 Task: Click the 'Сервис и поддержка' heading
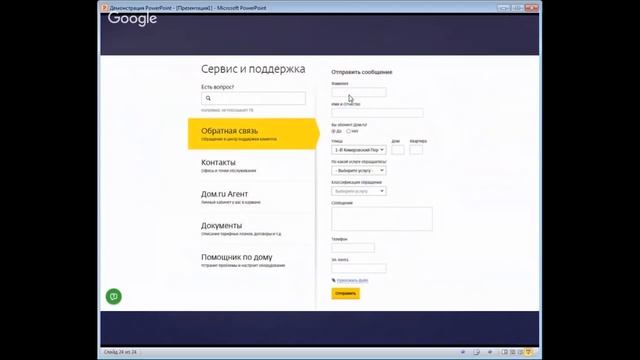(253, 69)
